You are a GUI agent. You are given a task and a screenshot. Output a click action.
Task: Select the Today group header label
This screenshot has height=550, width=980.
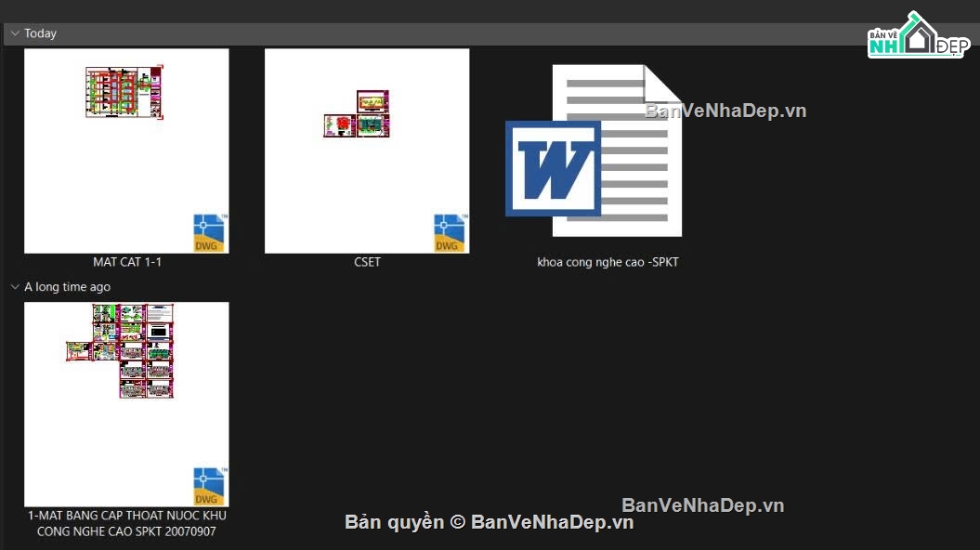click(x=41, y=33)
